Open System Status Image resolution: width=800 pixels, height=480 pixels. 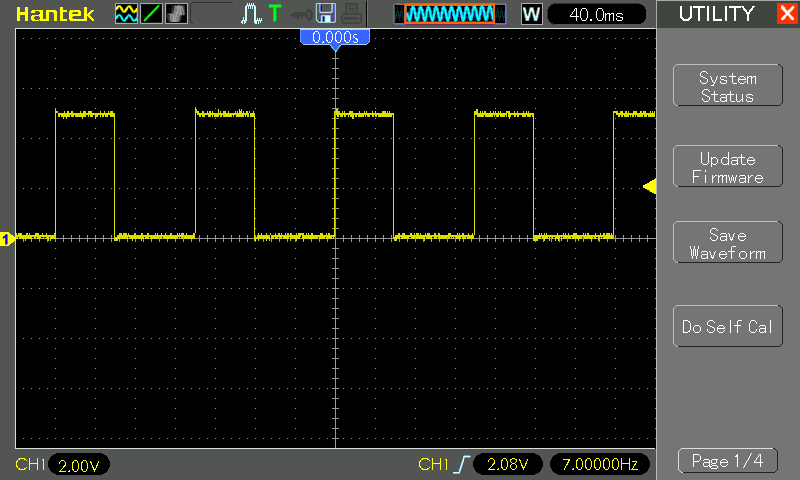coord(728,85)
